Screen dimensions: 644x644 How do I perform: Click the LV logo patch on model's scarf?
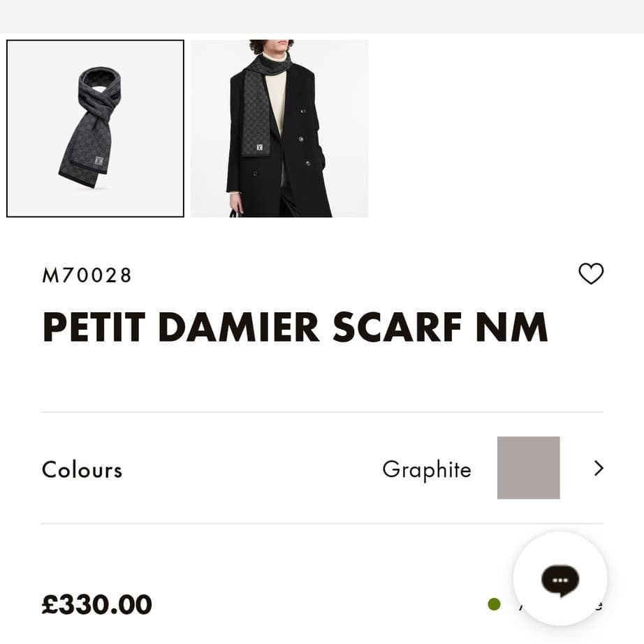pos(259,147)
